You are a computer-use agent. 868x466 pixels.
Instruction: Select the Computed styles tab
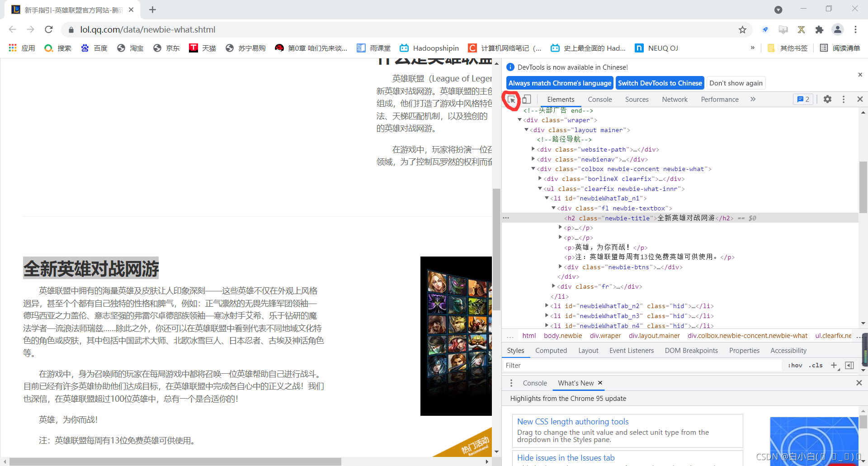551,350
